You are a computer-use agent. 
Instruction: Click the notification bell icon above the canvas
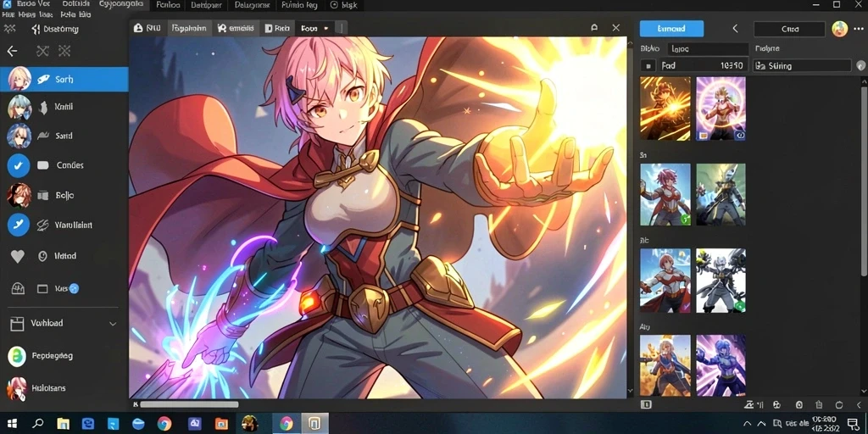click(x=594, y=28)
